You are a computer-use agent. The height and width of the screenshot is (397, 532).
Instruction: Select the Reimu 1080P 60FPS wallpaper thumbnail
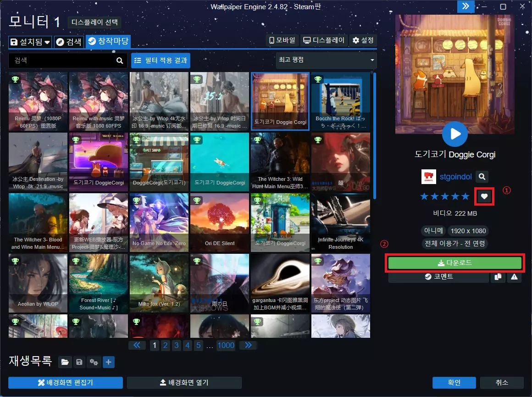click(x=38, y=101)
